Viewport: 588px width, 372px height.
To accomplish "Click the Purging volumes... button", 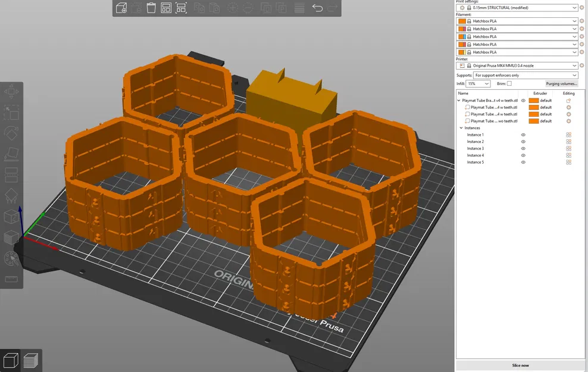I will pos(561,83).
